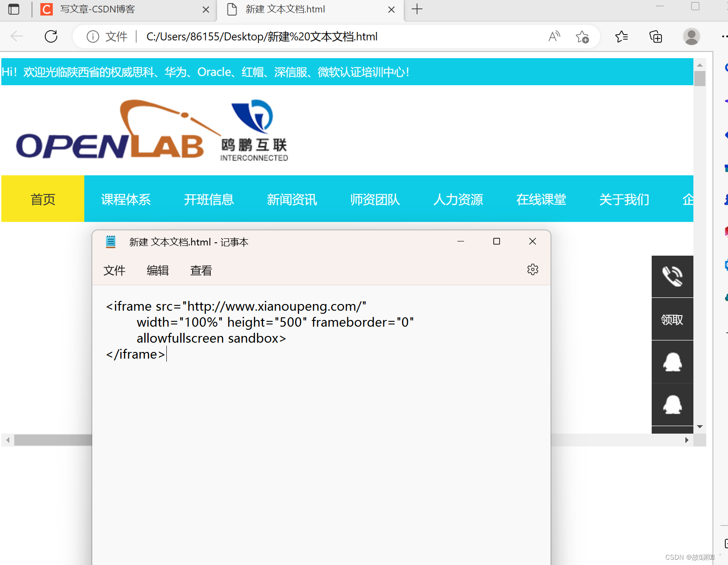
Task: Maximize the Notepad window
Action: 496,241
